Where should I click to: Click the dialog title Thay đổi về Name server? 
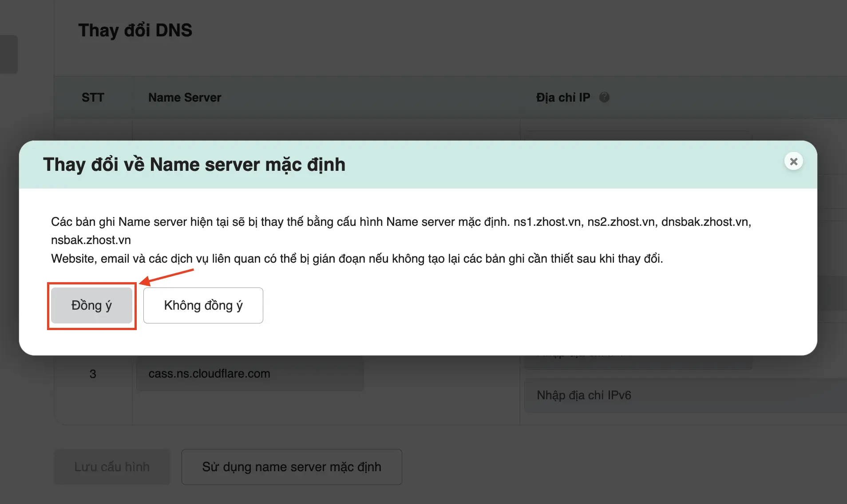[194, 165]
